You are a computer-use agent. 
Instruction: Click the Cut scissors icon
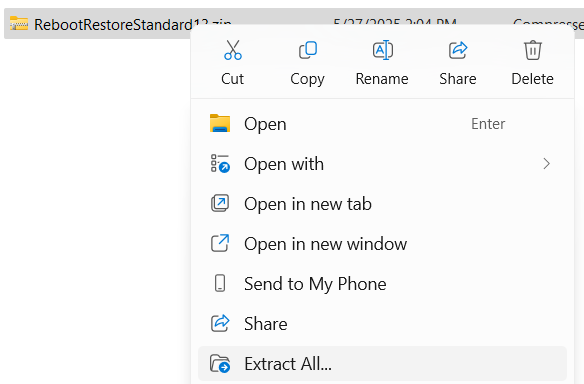click(233, 50)
